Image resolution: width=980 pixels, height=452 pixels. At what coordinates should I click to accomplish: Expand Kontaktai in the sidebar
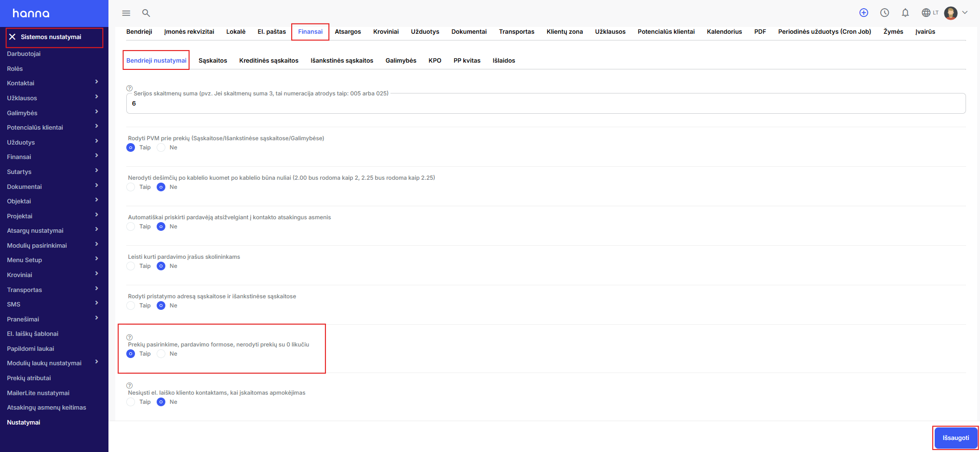click(x=97, y=82)
